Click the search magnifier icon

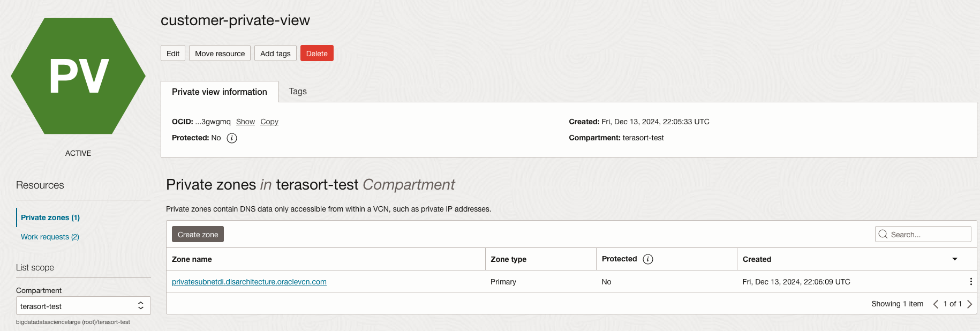(x=883, y=235)
